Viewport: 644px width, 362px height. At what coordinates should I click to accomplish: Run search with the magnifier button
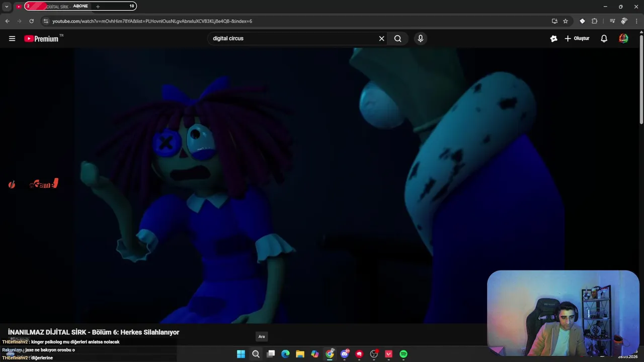pyautogui.click(x=398, y=39)
